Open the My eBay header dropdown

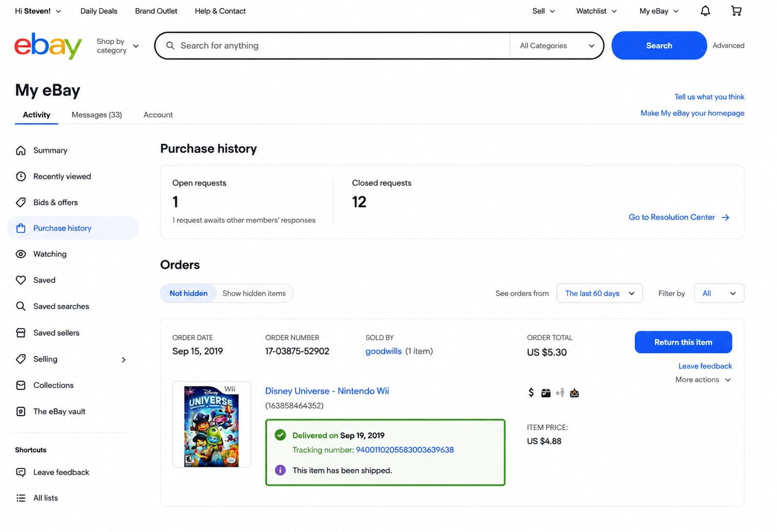click(x=659, y=11)
